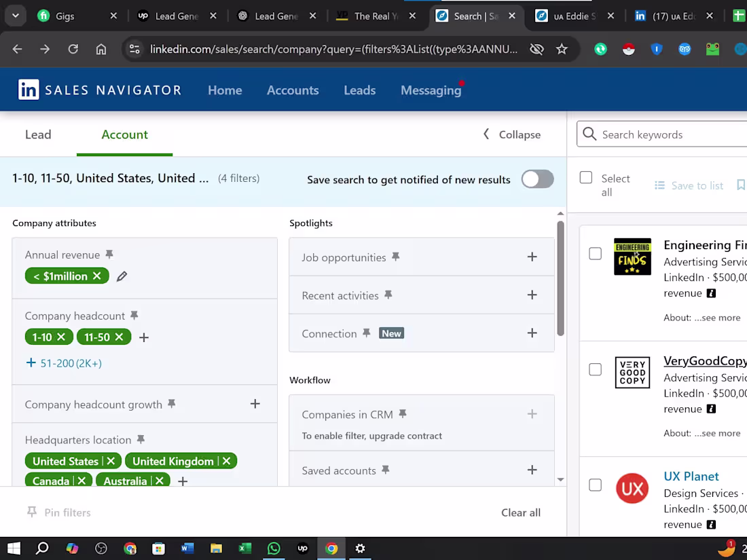
Task: Expand the Recent activities filter
Action: (x=532, y=295)
